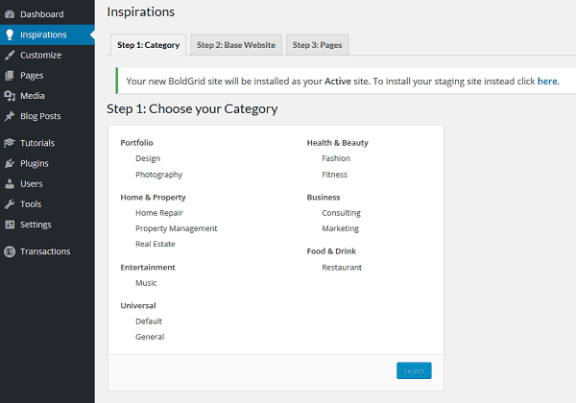Click the Portfolio group heading
This screenshot has height=403, width=576.
137,143
